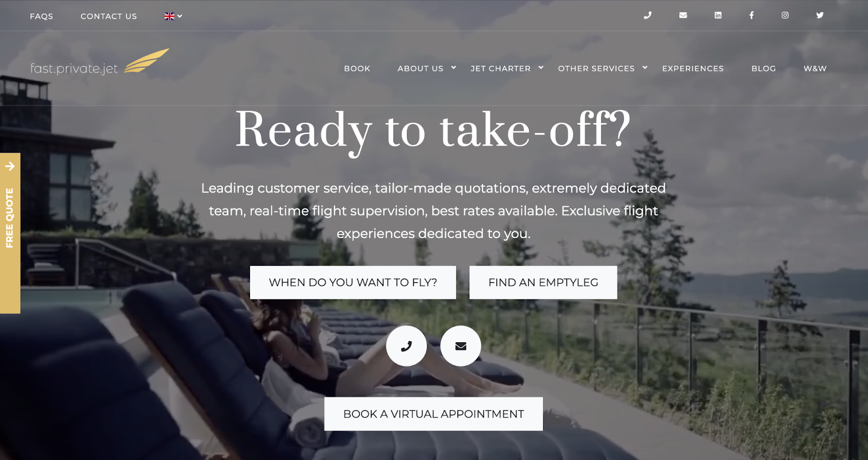Click Book A Virtual Appointment button
This screenshot has width=868, height=460.
coord(433,414)
